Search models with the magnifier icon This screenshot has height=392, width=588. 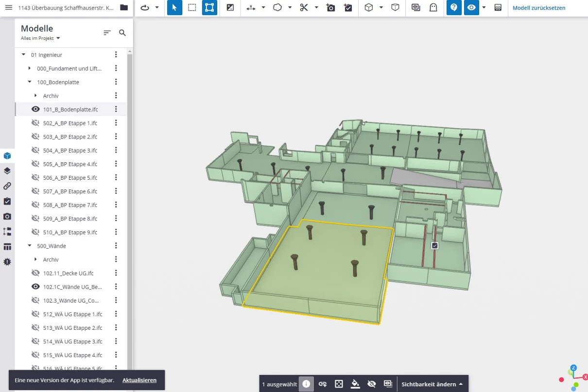tap(122, 33)
